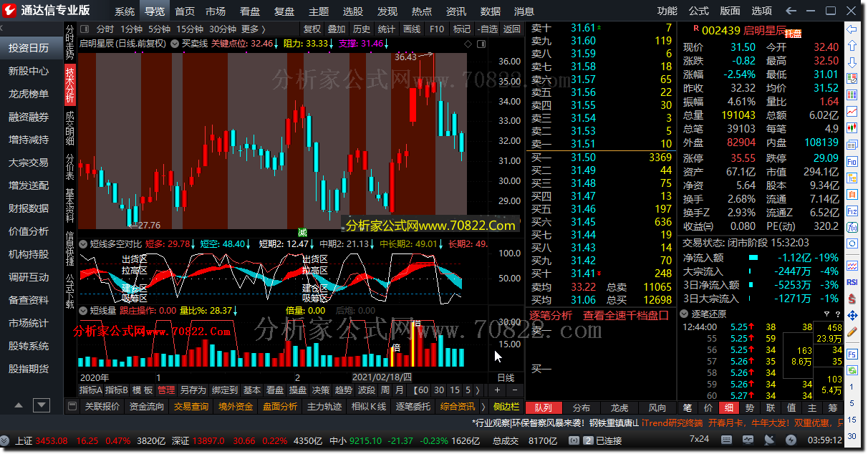Click the green 减 marker on chart
The width and height of the screenshot is (868, 454).
tap(302, 233)
